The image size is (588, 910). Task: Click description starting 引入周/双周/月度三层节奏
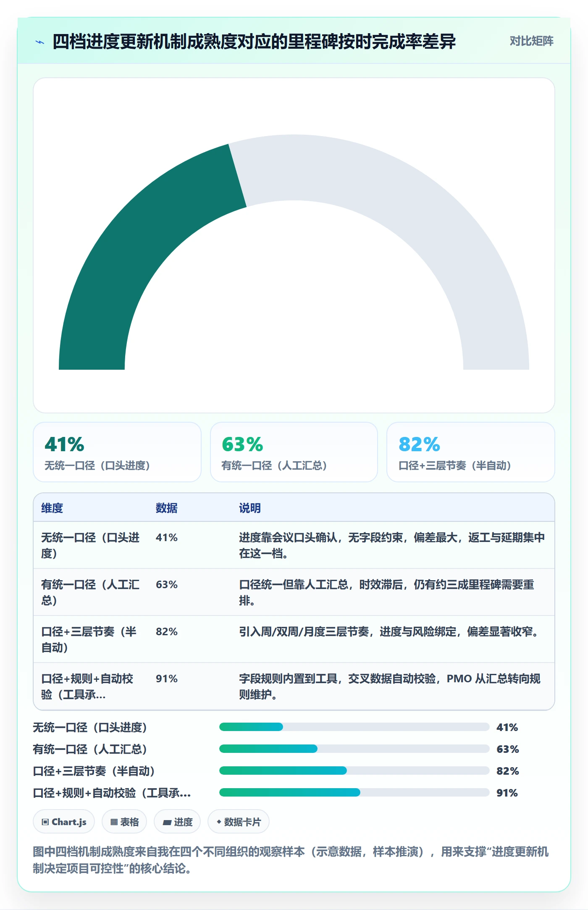coord(390,631)
